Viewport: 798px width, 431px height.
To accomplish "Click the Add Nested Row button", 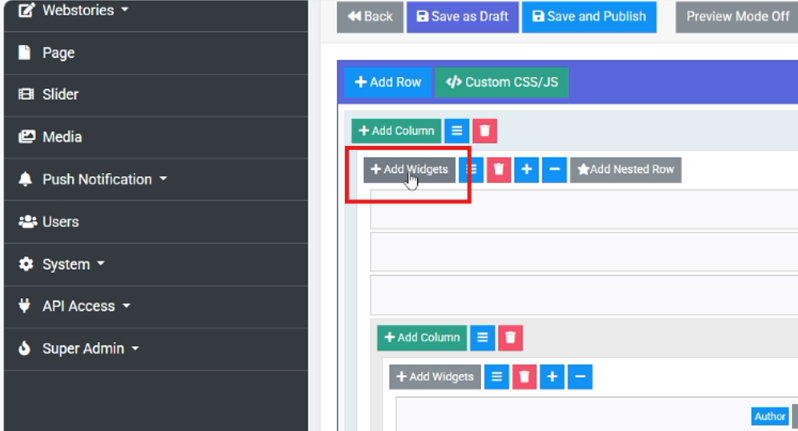I will [625, 170].
